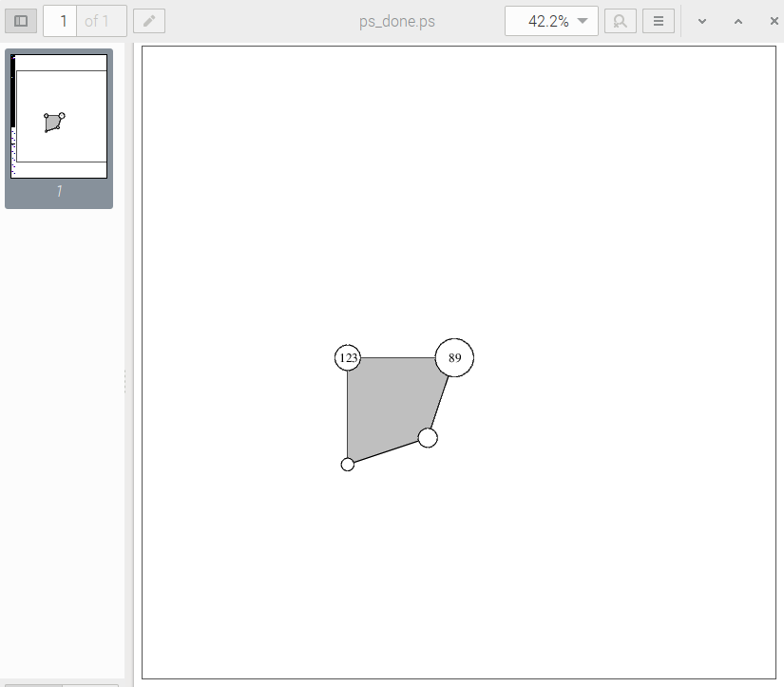Close the document with the X button
The height and width of the screenshot is (687, 784).
[774, 21]
